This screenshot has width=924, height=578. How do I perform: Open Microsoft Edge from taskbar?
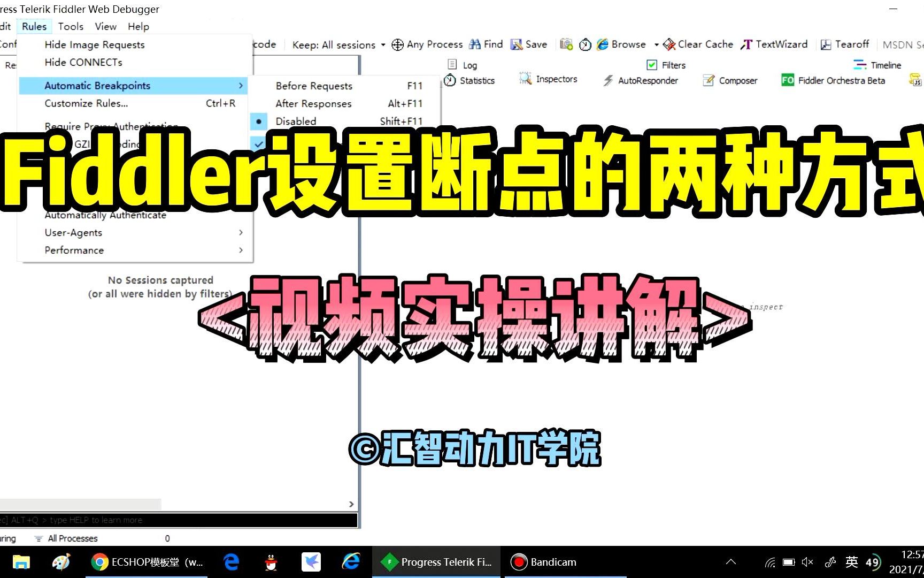tap(231, 562)
